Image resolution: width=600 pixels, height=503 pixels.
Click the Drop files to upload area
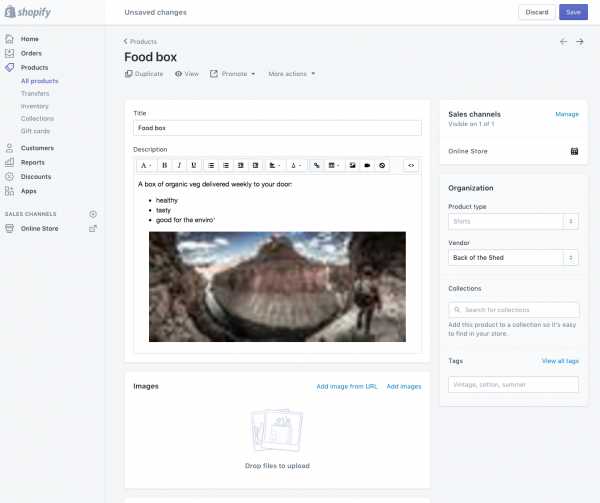pyautogui.click(x=277, y=439)
